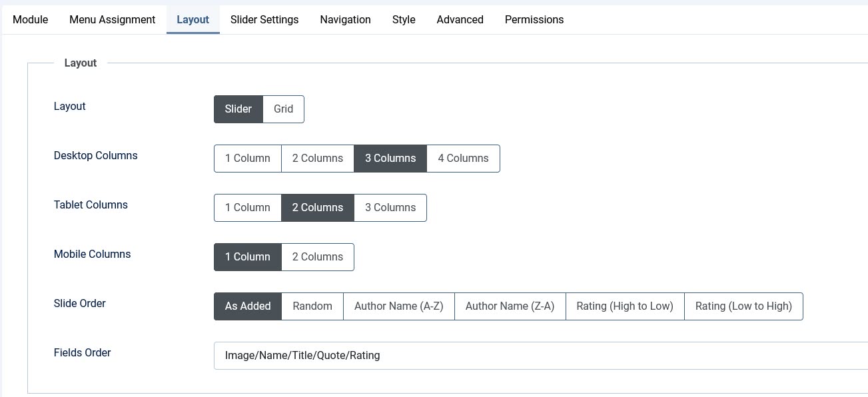Sort slides by Author Name (Z-A)
868x397 pixels.
point(510,306)
